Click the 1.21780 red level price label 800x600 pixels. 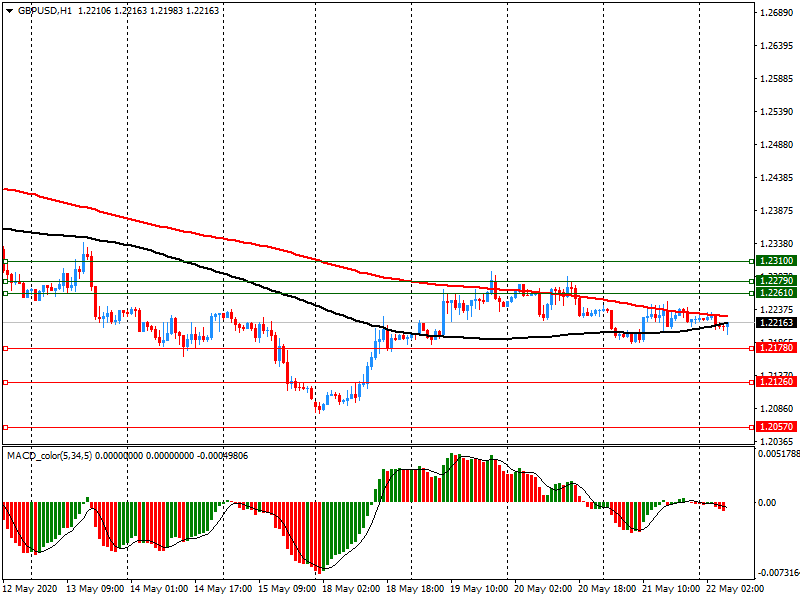777,348
